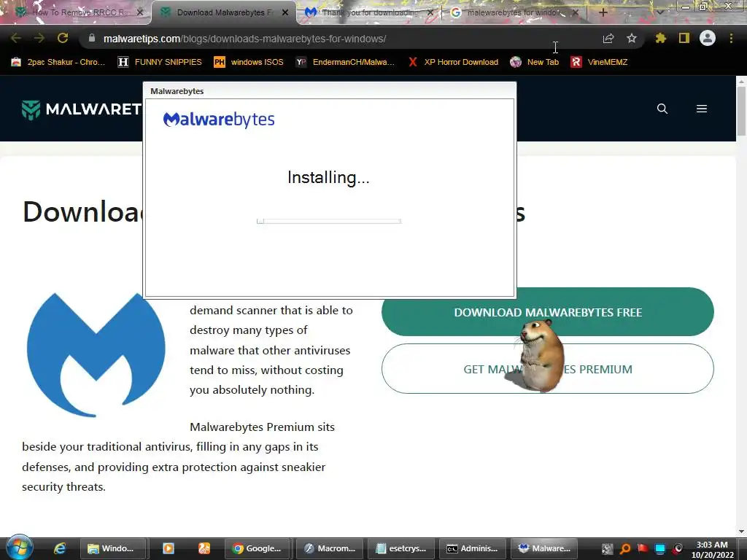Screen dimensions: 747x560
Task: Open the Chrome profile avatar
Action: pyautogui.click(x=708, y=38)
